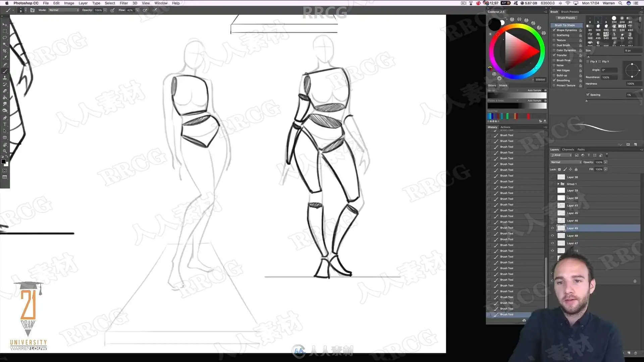
Task: Click the green swatch in Coolorus swatches
Action: point(507,116)
